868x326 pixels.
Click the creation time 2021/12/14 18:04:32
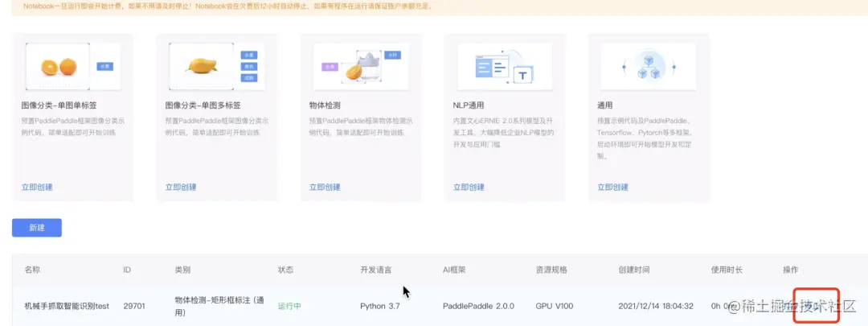[x=656, y=306]
